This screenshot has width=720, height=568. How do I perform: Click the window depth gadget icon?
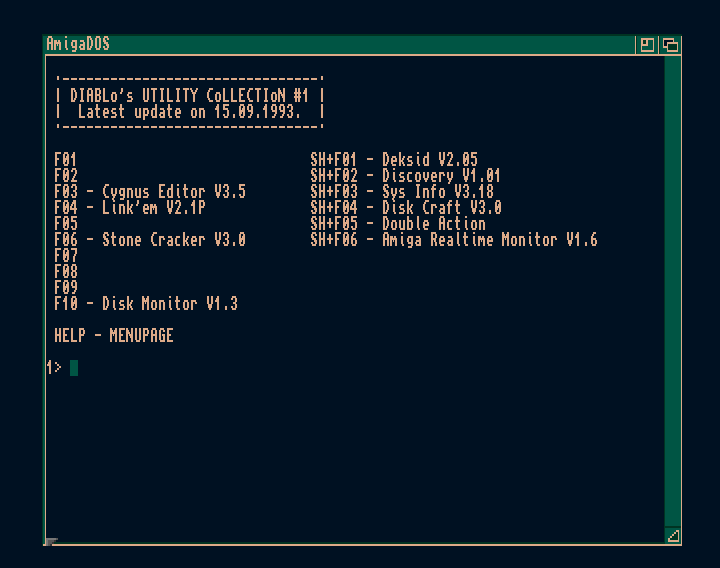tap(670, 45)
